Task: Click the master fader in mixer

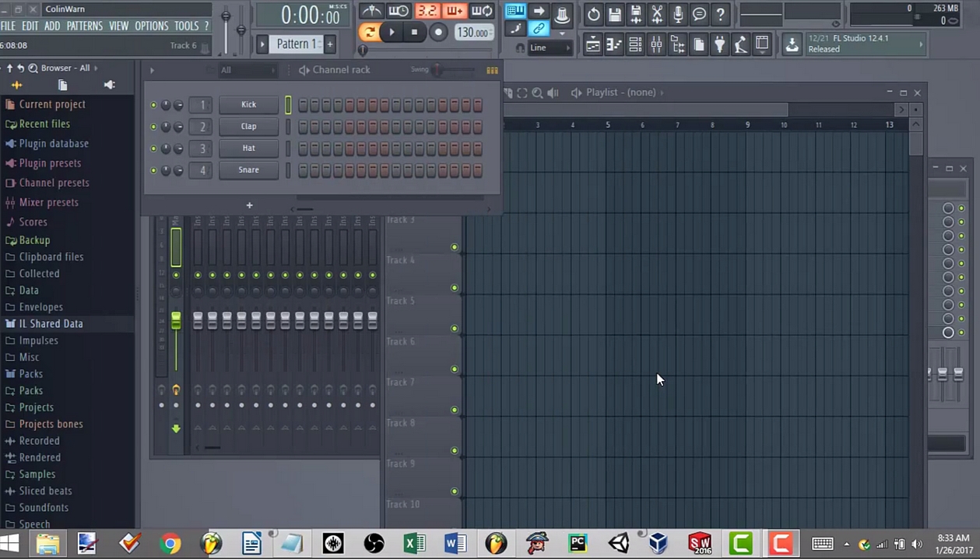Action: click(x=176, y=320)
